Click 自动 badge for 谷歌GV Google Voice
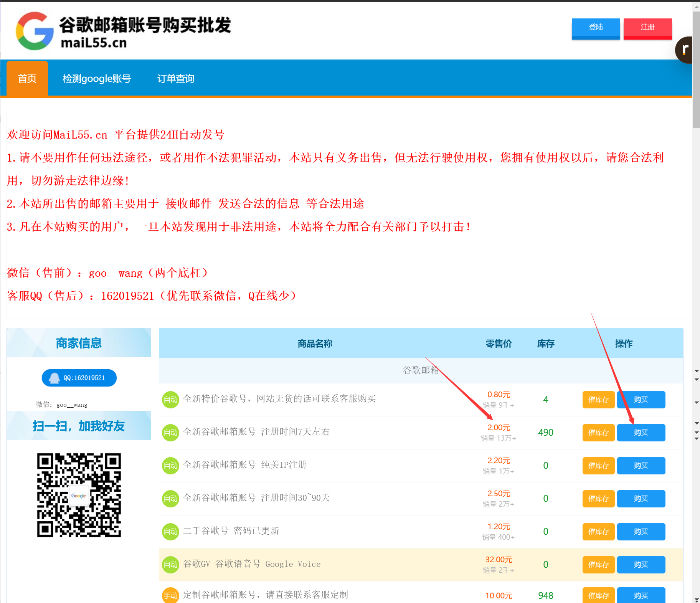700x603 pixels. [x=170, y=565]
